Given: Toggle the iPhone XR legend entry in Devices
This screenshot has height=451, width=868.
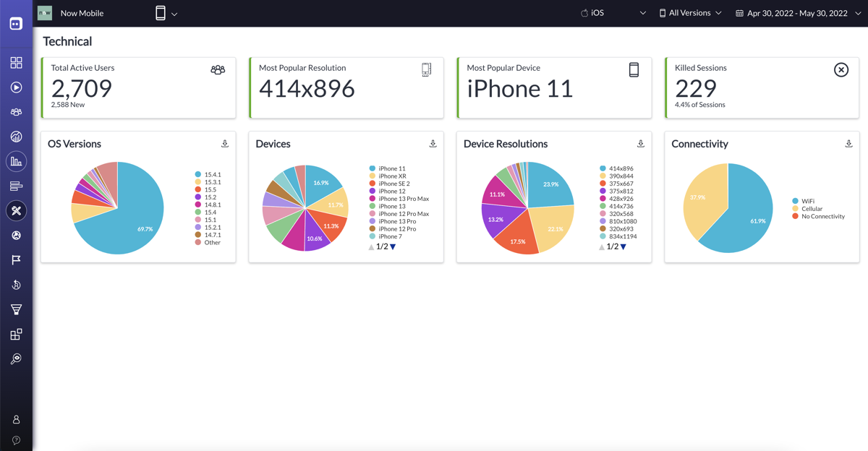Looking at the screenshot, I should pyautogui.click(x=388, y=176).
